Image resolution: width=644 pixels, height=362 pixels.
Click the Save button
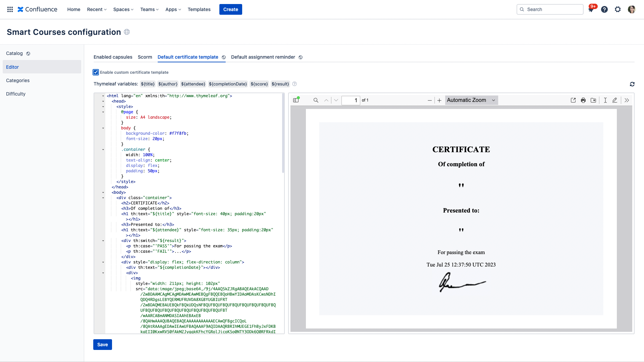pos(102,345)
